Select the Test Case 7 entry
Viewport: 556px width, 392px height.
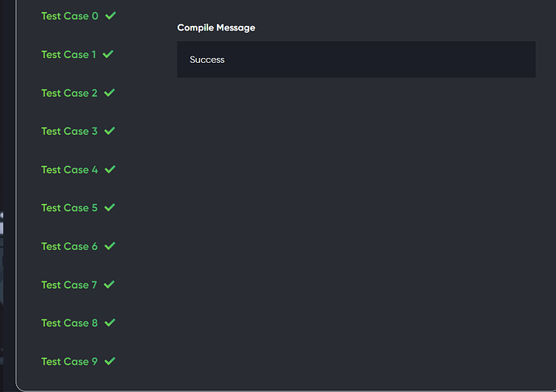coord(69,285)
